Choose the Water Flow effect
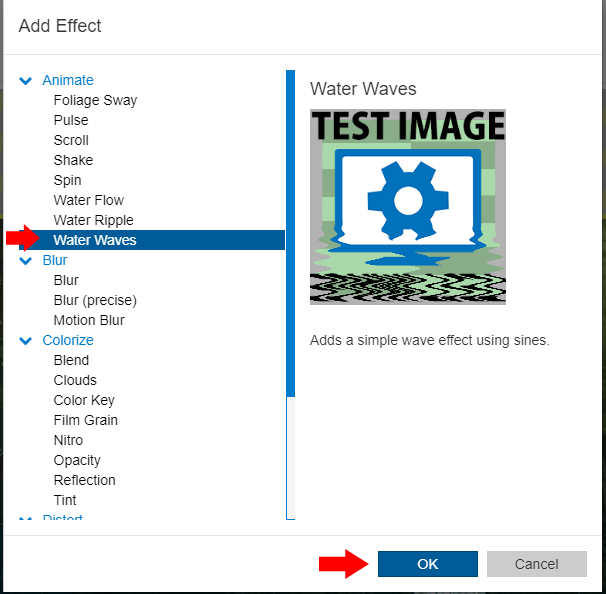 [89, 200]
